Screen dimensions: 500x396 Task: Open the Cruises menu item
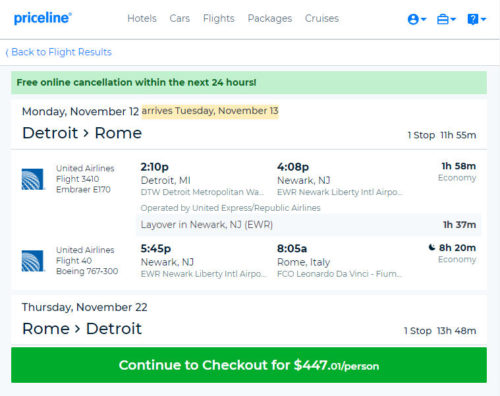click(x=322, y=18)
